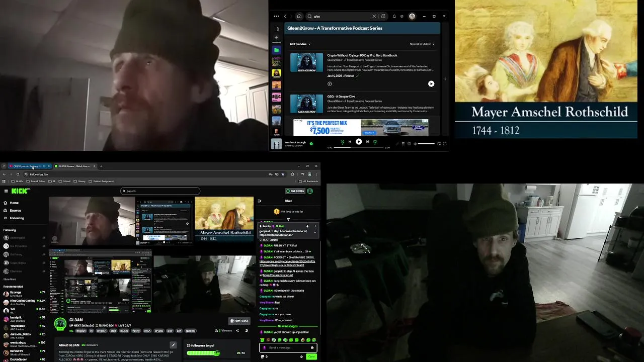The width and height of the screenshot is (644, 362).
Task: Open G2G - A Deeper Dive episode title
Action: point(341,97)
